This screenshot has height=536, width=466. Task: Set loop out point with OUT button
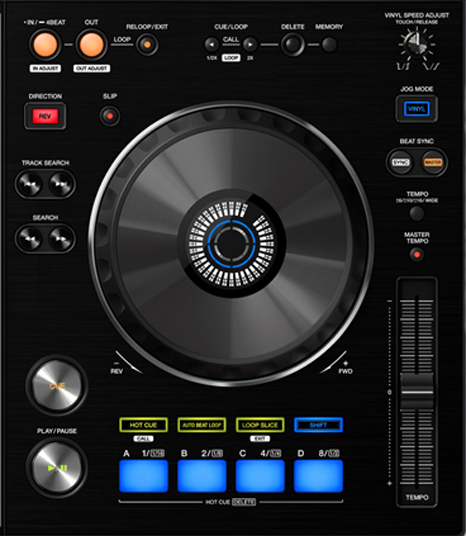(91, 45)
